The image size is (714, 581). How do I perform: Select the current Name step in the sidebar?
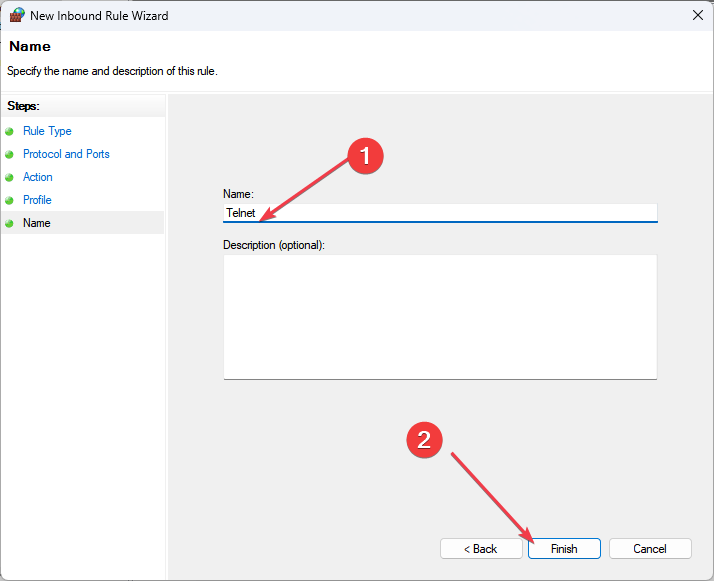click(x=37, y=223)
